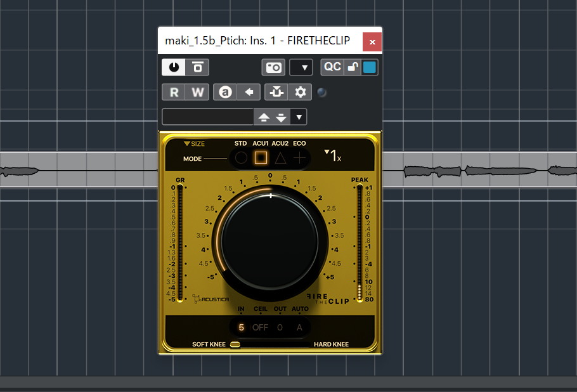This screenshot has width=577, height=392.
Task: Click the A/B comparison switch button
Action: (197, 67)
